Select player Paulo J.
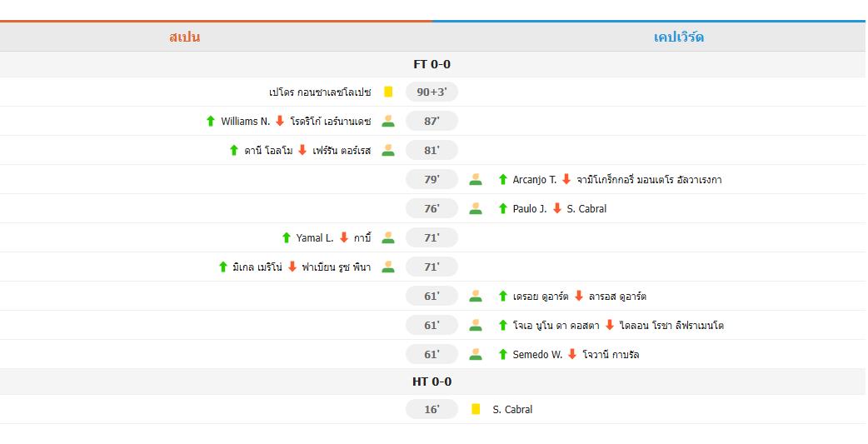 529,209
